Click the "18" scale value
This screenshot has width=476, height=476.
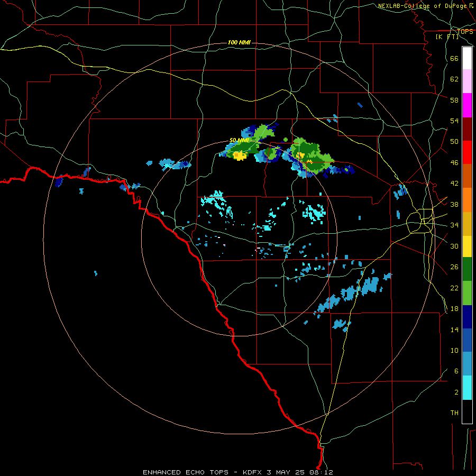[454, 309]
